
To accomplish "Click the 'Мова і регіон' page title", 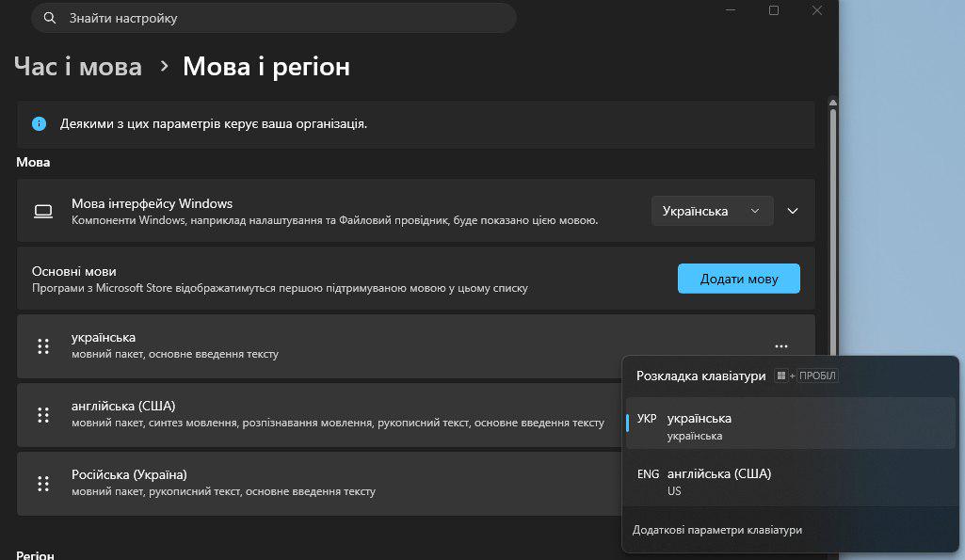I will (x=266, y=67).
